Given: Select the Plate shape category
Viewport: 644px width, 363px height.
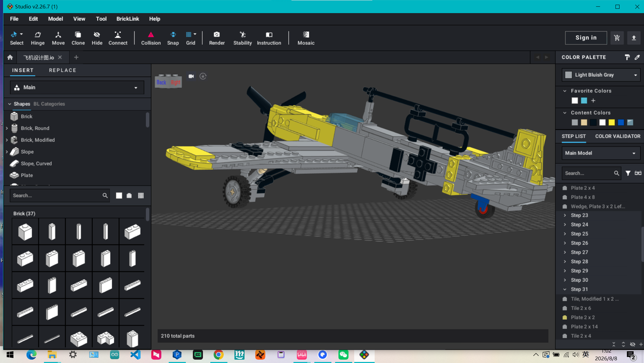Looking at the screenshot, I should coord(26,175).
